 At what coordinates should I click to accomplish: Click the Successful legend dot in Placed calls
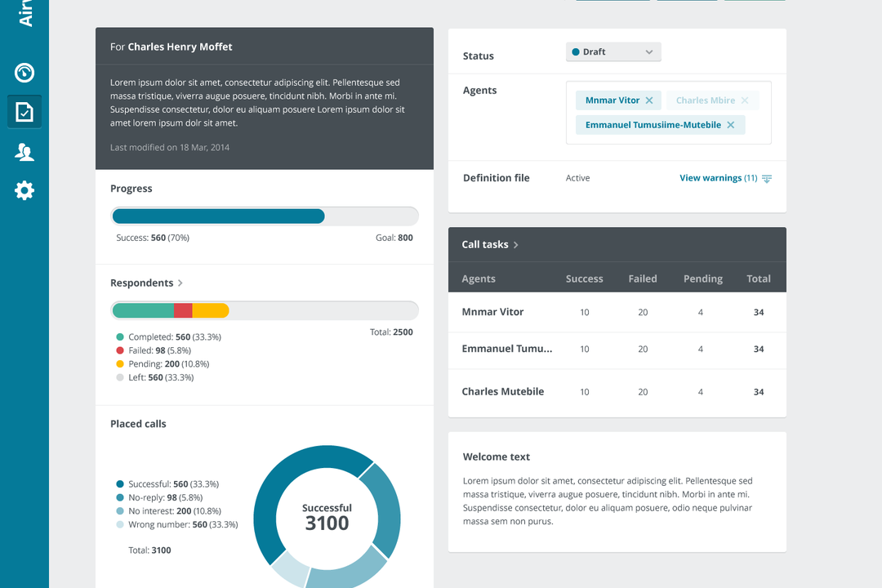120,484
